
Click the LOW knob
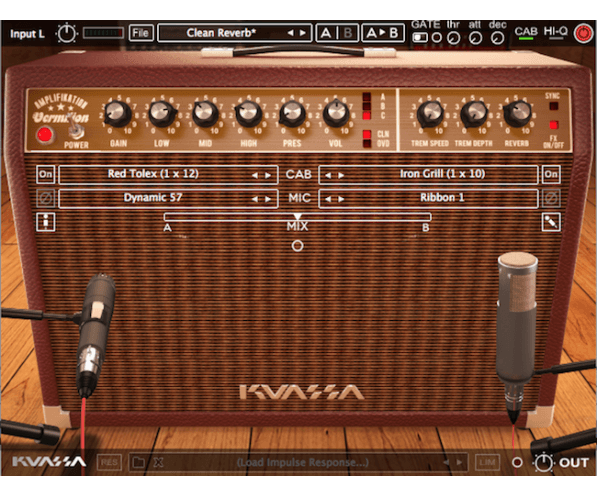(x=162, y=113)
